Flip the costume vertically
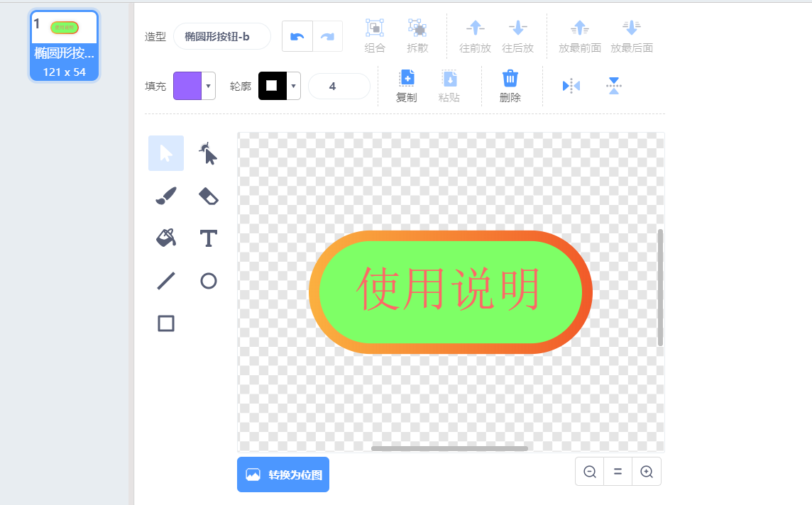This screenshot has width=812, height=505. pos(614,86)
